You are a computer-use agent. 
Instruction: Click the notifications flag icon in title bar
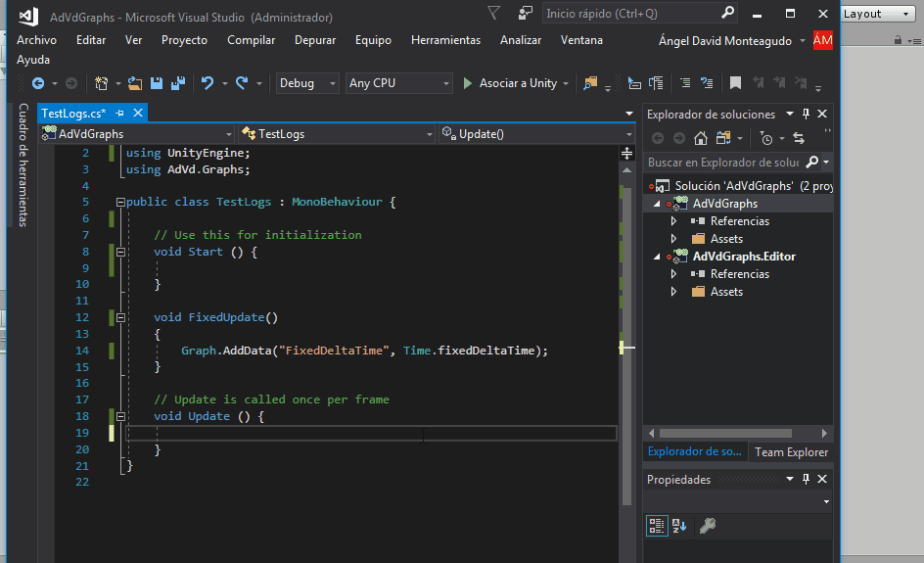click(493, 14)
